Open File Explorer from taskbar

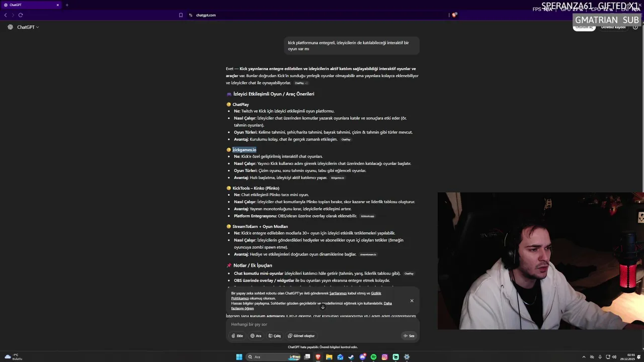[329, 357]
